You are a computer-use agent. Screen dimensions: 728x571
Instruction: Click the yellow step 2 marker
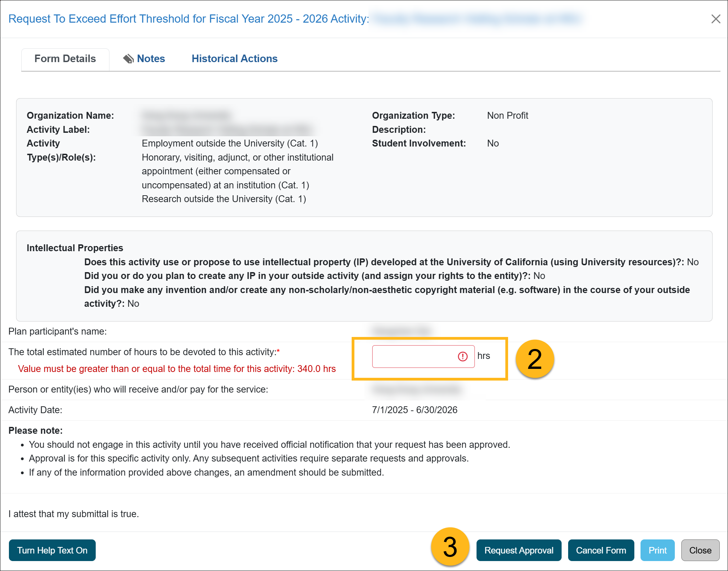[x=535, y=359]
